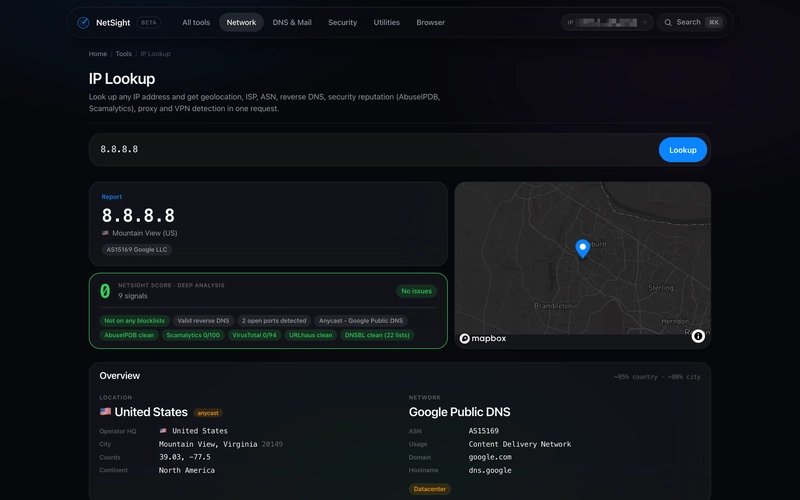This screenshot has height=500, width=800.
Task: Click the Mapbox logo on the map
Action: (x=483, y=338)
